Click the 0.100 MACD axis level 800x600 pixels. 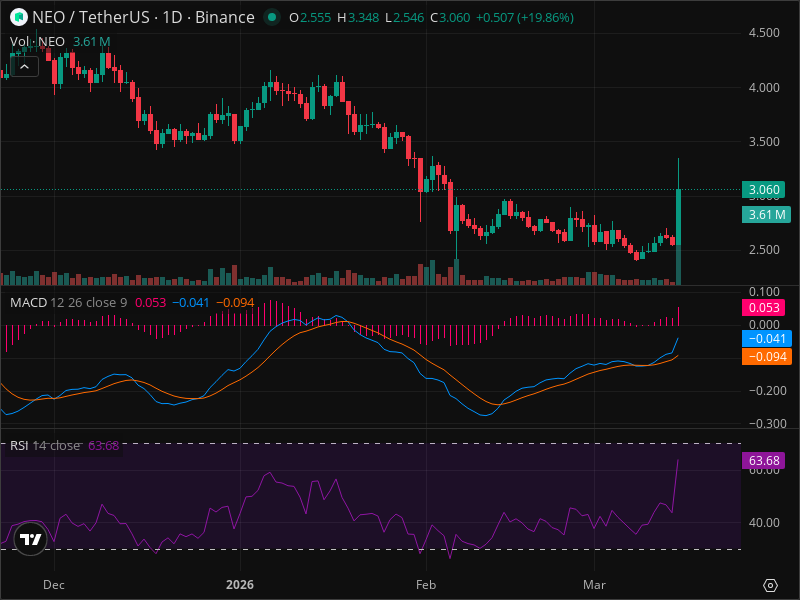click(764, 292)
